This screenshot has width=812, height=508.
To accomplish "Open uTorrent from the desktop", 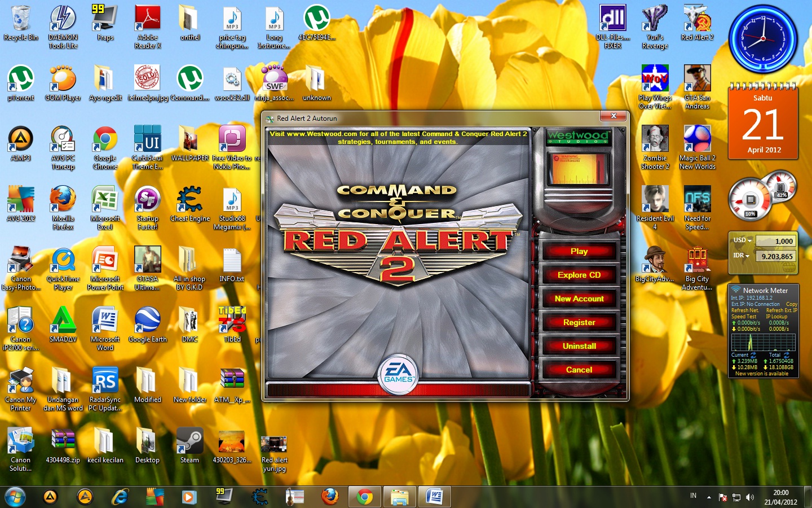I will [21, 79].
